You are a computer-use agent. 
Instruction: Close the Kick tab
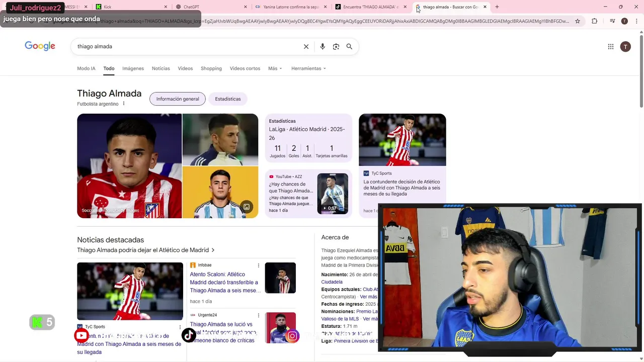pyautogui.click(x=166, y=7)
